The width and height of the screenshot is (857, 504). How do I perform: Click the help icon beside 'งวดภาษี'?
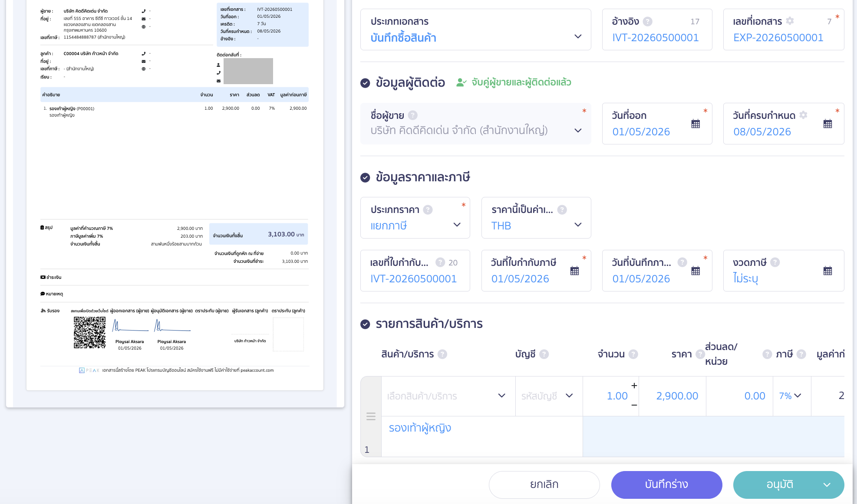[x=775, y=262]
